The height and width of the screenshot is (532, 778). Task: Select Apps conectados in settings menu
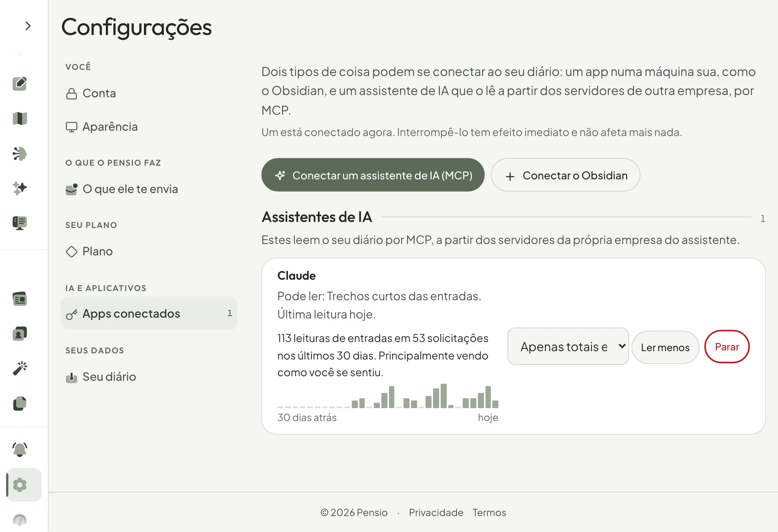[x=149, y=313]
